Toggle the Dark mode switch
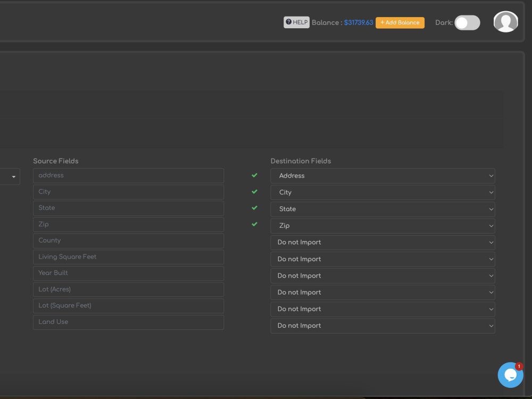The height and width of the screenshot is (399, 532). 467,23
